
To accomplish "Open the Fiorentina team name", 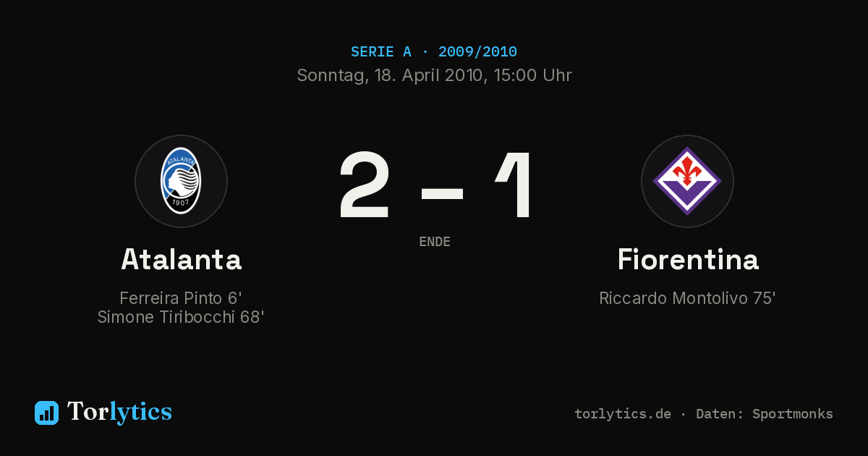I will (x=687, y=259).
